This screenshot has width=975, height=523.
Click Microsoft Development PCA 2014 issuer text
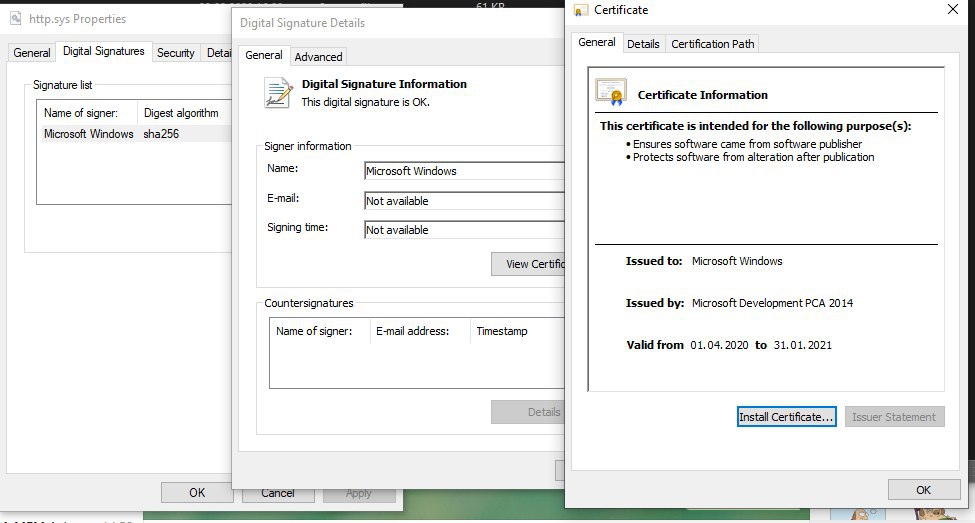pyautogui.click(x=772, y=303)
